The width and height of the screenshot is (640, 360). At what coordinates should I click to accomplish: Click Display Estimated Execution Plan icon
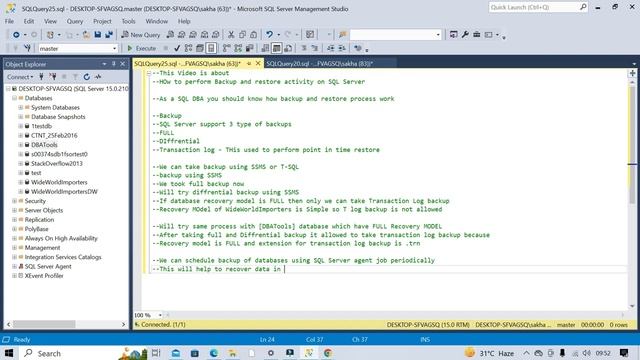coord(188,48)
